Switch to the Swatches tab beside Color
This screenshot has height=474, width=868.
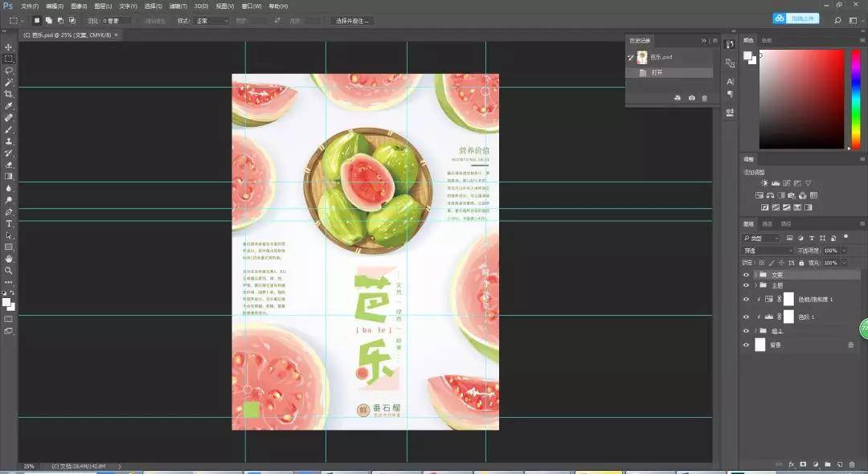767,40
